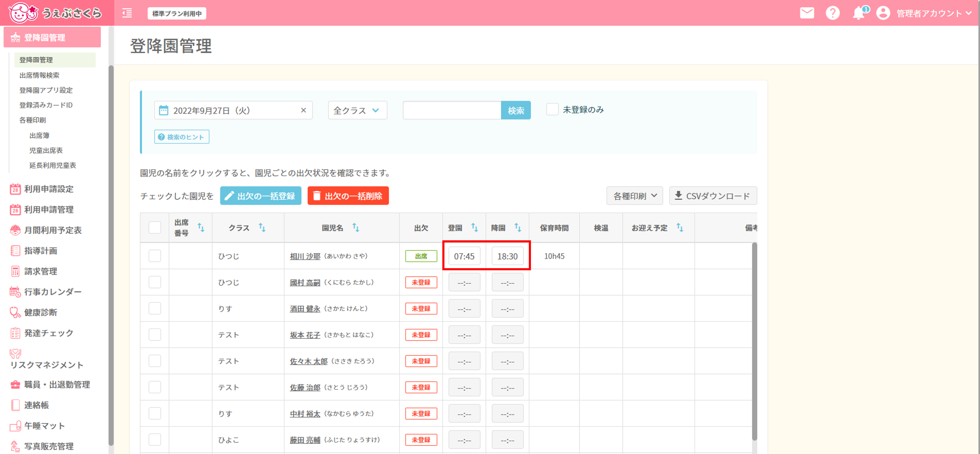Click the admin account avatar icon
This screenshot has height=454, width=980.
(x=883, y=13)
